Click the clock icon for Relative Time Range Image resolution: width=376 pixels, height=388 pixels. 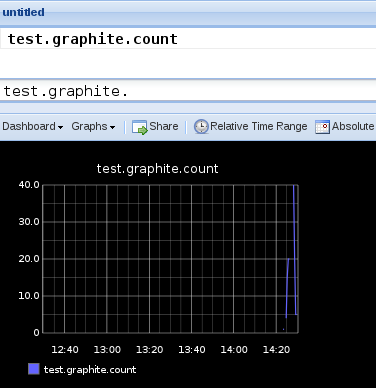201,127
